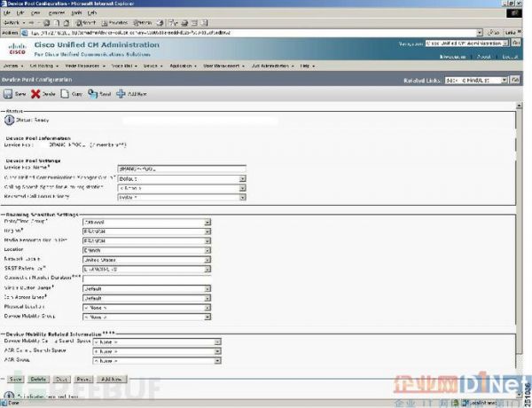Image resolution: width=532 pixels, height=408 pixels.
Task: Click the Reset icon in toolbar
Action: pyautogui.click(x=92, y=94)
